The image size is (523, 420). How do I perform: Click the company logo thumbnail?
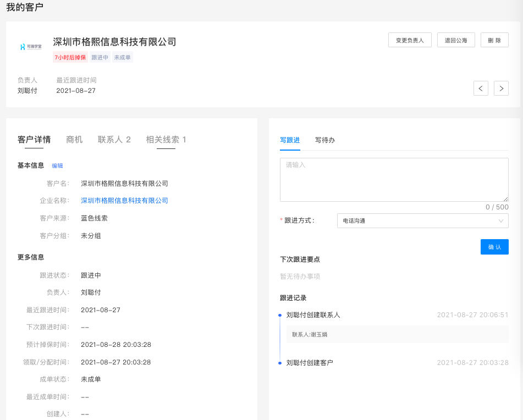(x=31, y=47)
